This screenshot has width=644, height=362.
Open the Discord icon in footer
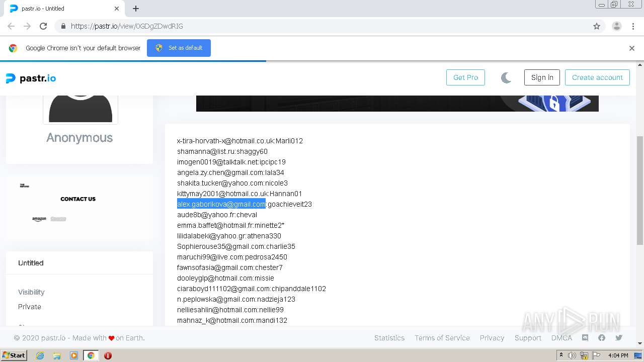[585, 338]
